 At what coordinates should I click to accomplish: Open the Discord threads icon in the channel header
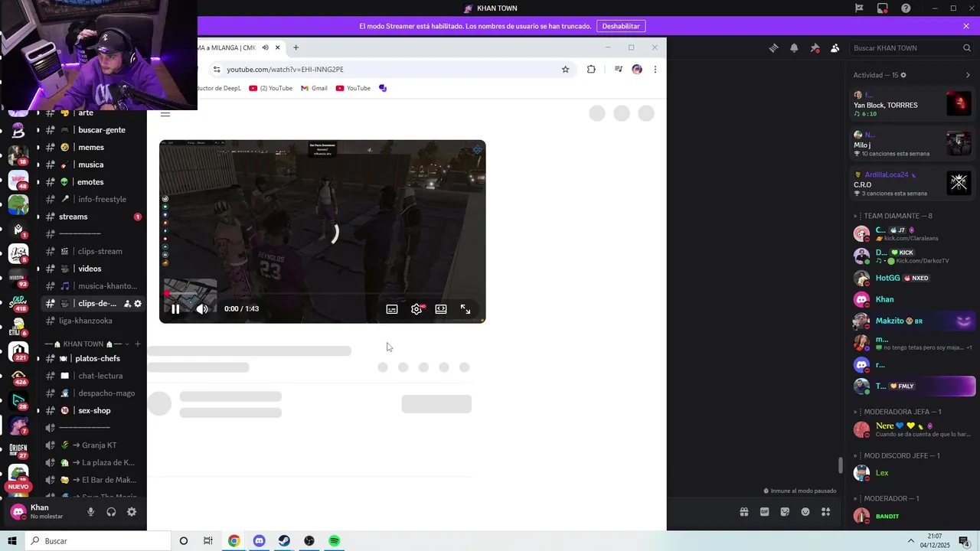pyautogui.click(x=773, y=47)
